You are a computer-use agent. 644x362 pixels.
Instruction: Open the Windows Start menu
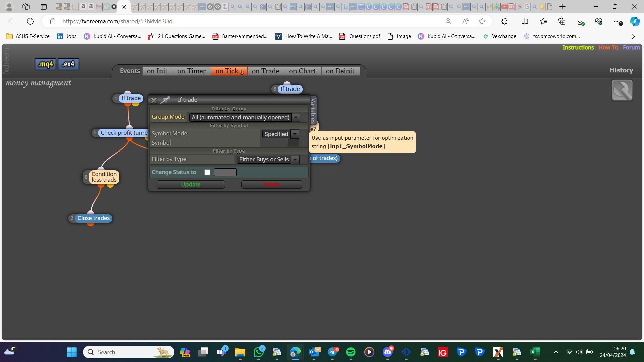click(x=72, y=352)
